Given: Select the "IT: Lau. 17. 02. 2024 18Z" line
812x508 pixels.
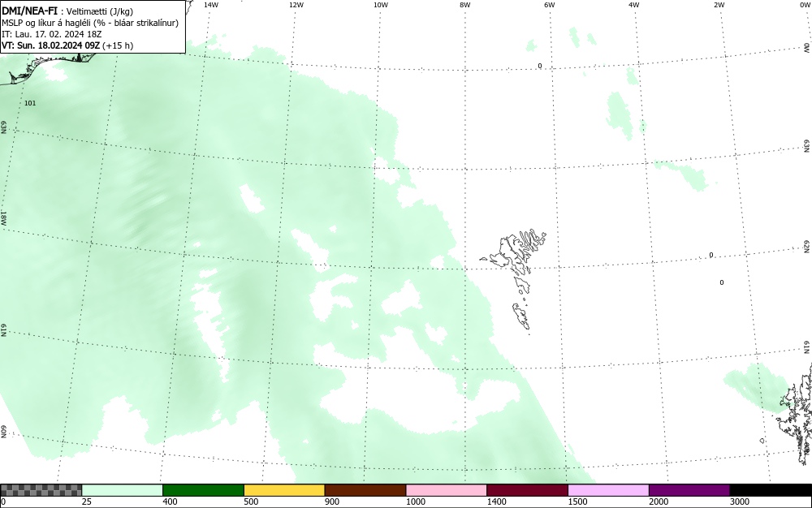Looking at the screenshot, I should click(52, 34).
